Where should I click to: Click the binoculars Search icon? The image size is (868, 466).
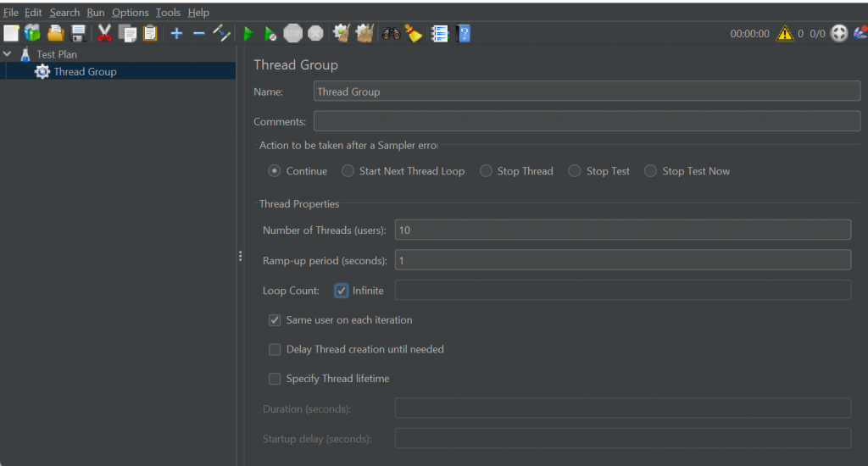point(391,33)
